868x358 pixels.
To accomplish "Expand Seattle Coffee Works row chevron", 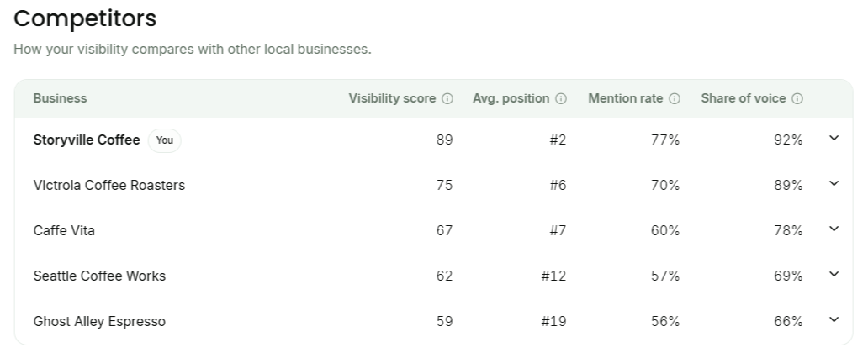I will coord(834,275).
